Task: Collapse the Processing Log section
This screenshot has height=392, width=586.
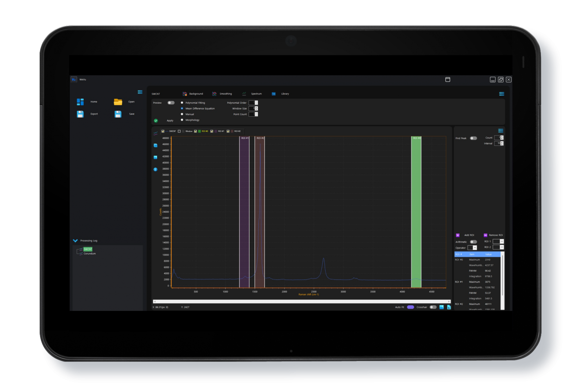Action: click(x=75, y=241)
